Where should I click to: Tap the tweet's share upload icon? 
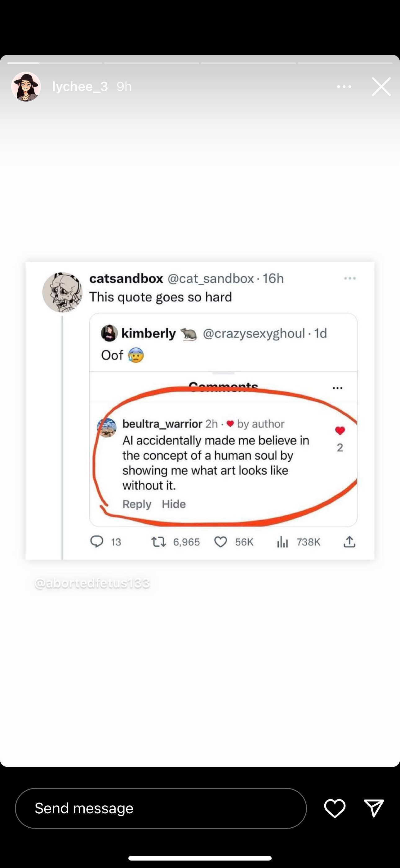click(x=349, y=541)
